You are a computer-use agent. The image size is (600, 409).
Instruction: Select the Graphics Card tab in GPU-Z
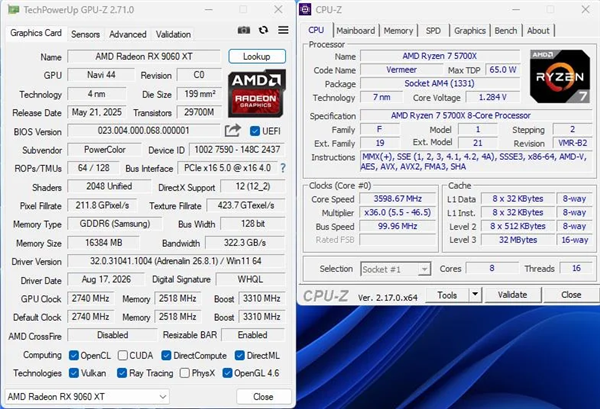pyautogui.click(x=36, y=33)
